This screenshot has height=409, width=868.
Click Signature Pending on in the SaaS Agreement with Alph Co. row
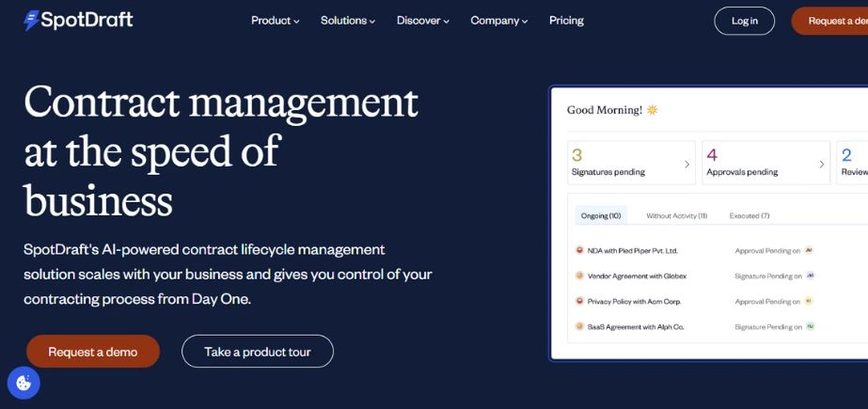pos(767,327)
